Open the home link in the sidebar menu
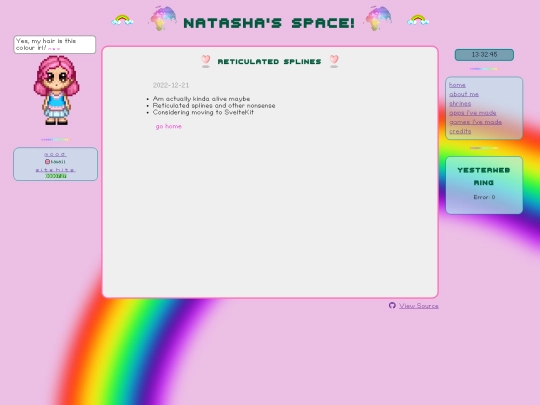This screenshot has width=540, height=405. pyautogui.click(x=457, y=85)
